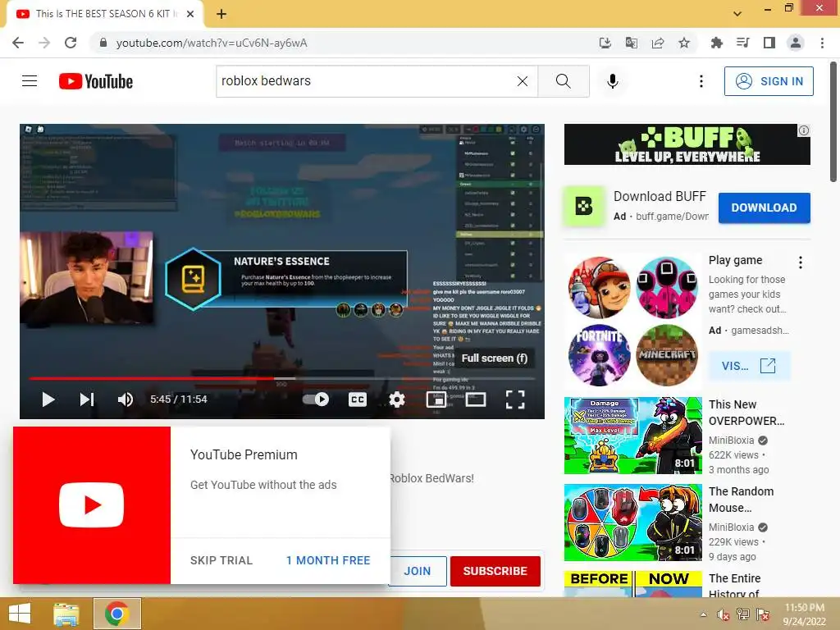Switch to miniplayer mode
The width and height of the screenshot is (840, 630).
436,399
